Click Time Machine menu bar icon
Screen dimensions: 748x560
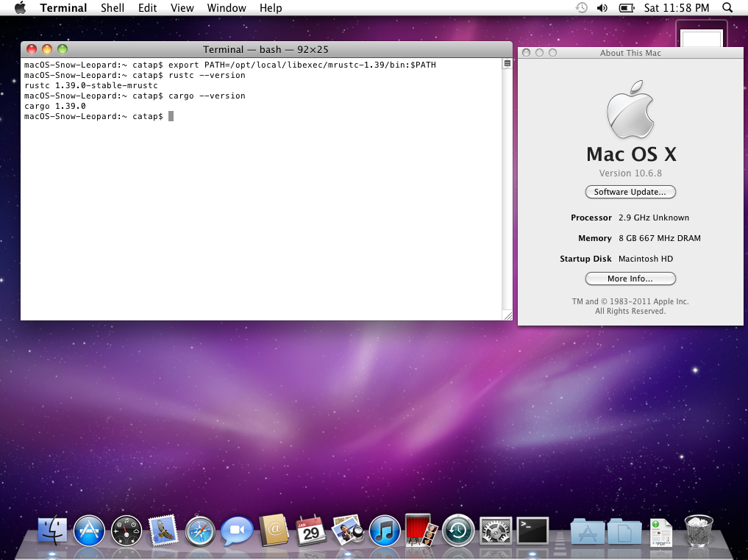[x=581, y=7]
